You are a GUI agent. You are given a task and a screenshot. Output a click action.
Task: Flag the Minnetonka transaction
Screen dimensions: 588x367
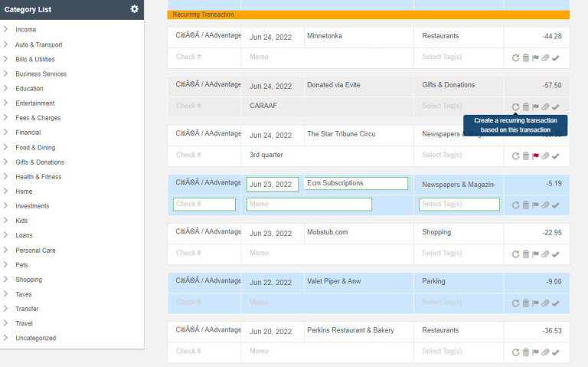[x=535, y=57]
